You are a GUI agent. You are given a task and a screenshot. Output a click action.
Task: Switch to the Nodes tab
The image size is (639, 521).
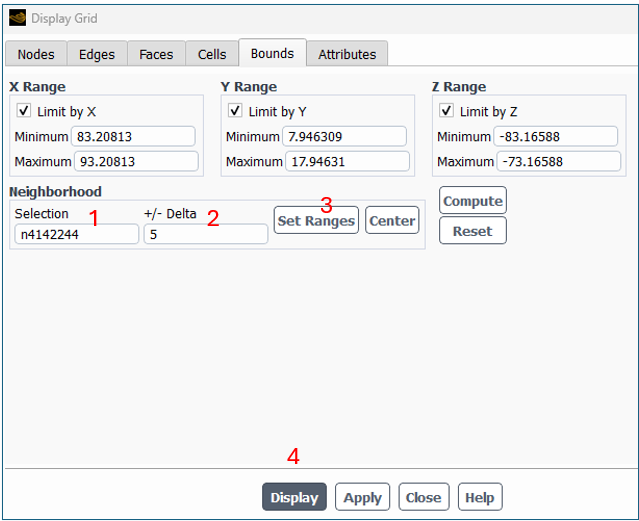pos(36,54)
